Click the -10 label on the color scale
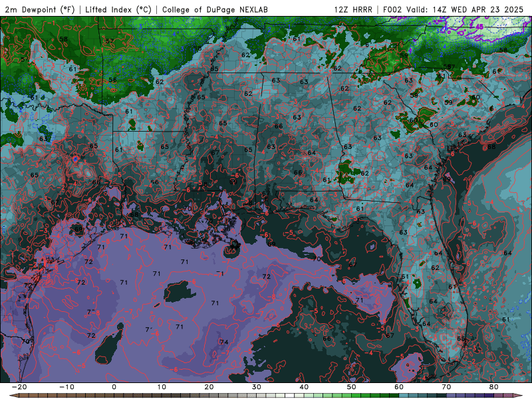Image resolution: width=532 pixels, height=399 pixels. point(66,387)
